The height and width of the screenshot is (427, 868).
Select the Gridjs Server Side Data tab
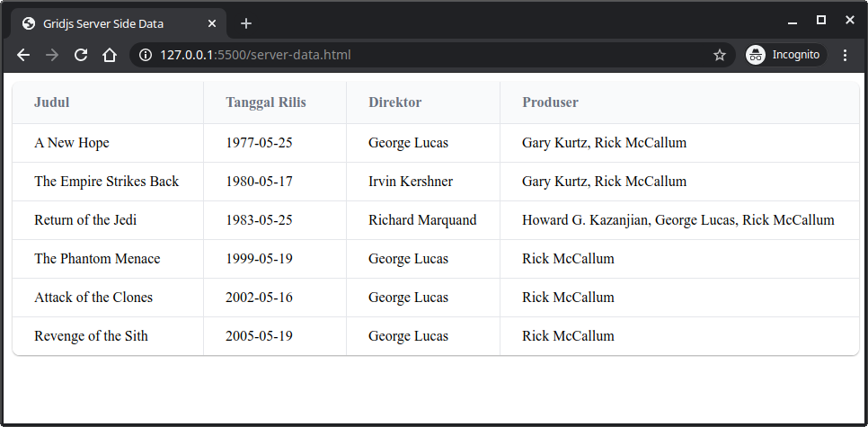click(x=108, y=23)
